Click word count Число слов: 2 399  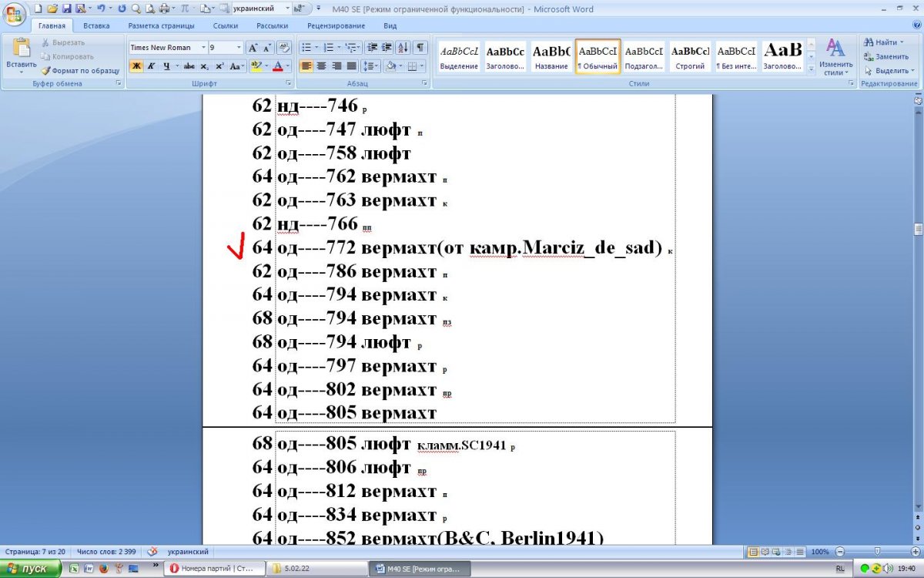[x=105, y=552]
